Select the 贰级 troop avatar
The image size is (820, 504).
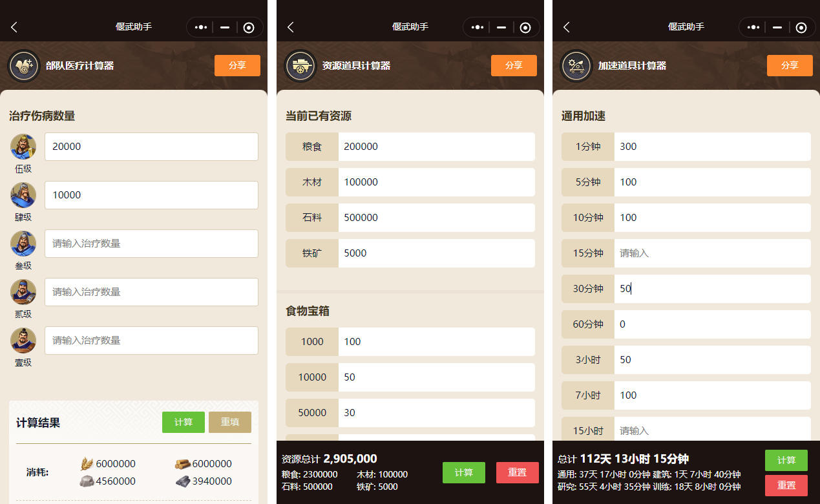[23, 292]
